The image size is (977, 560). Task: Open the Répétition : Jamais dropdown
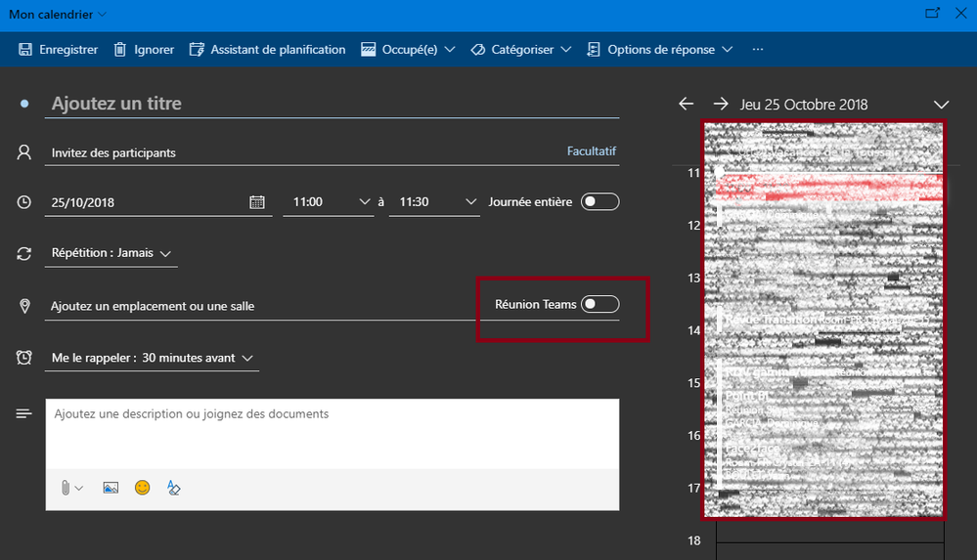pyautogui.click(x=111, y=253)
